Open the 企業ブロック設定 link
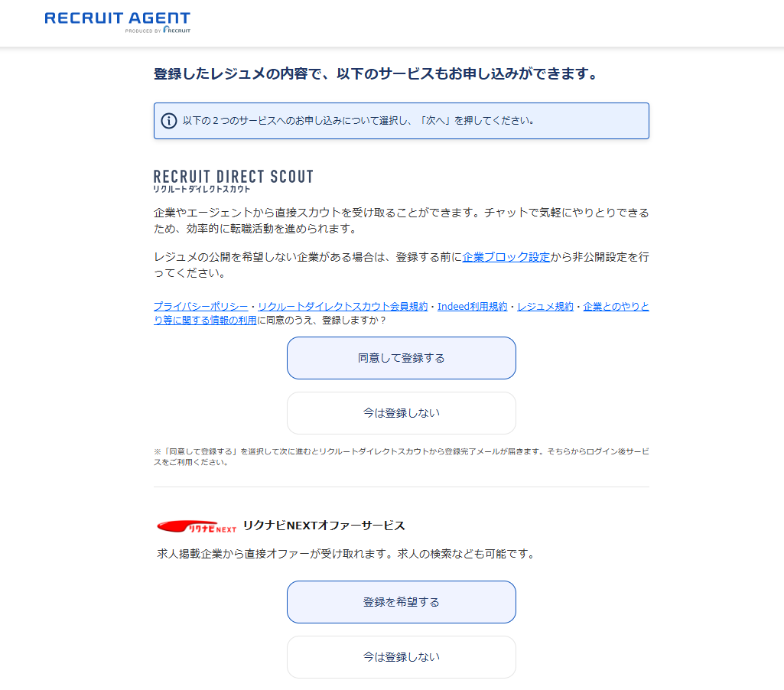This screenshot has height=690, width=784. pyautogui.click(x=506, y=257)
